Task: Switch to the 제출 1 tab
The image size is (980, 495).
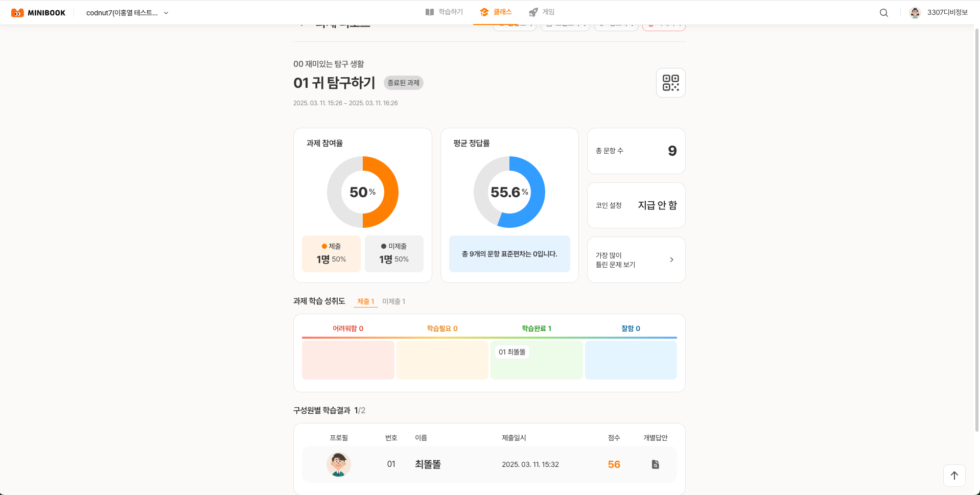Action: (x=365, y=301)
